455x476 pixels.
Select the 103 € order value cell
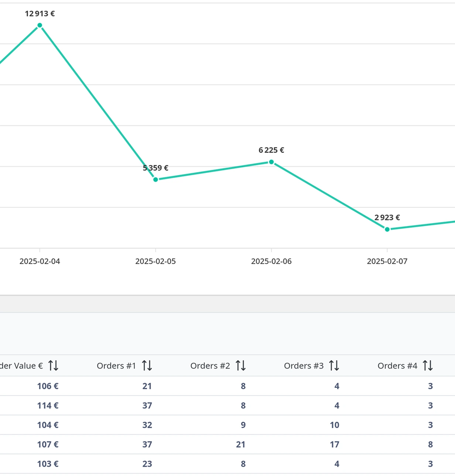tap(48, 464)
